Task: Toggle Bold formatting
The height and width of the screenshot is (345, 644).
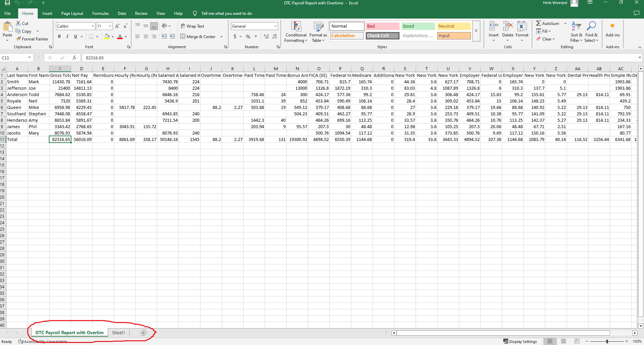Action: coord(59,36)
